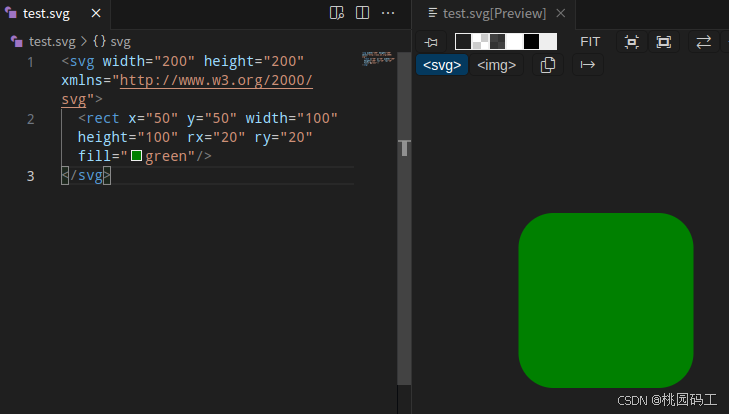Select the pure black background swatch
This screenshot has width=729, height=414.
point(531,41)
